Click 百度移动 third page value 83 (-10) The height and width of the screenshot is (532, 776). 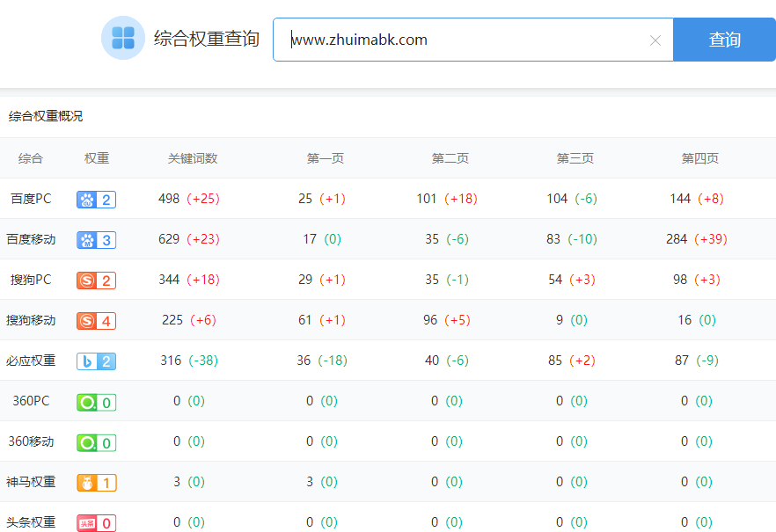tap(572, 239)
